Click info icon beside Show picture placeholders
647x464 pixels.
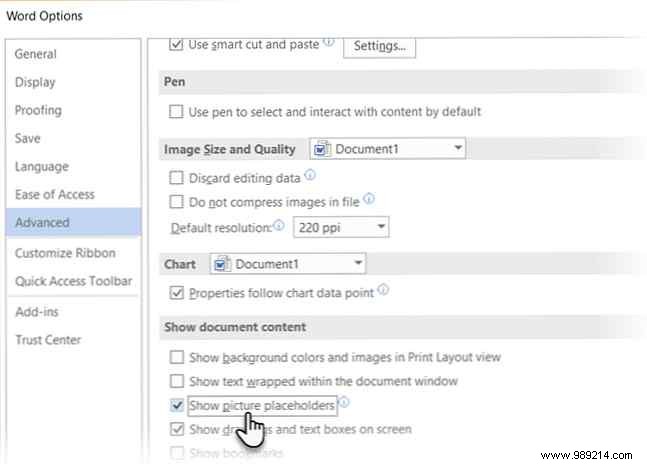click(344, 402)
